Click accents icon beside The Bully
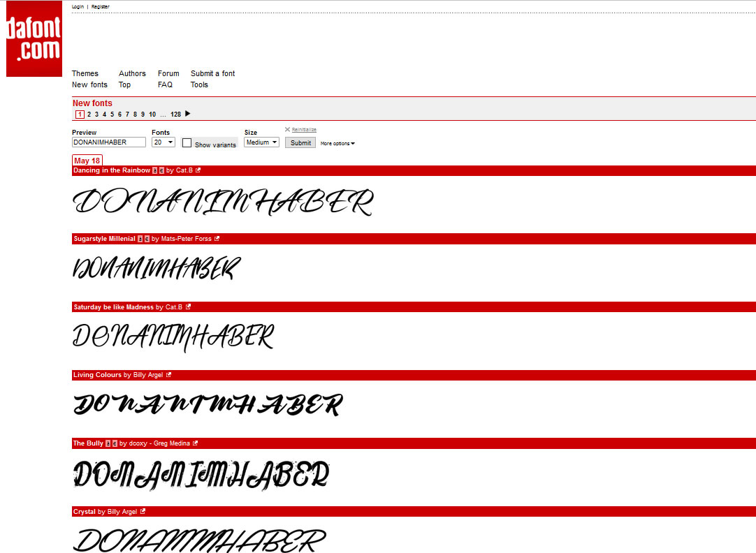The width and height of the screenshot is (756, 553). coord(108,443)
